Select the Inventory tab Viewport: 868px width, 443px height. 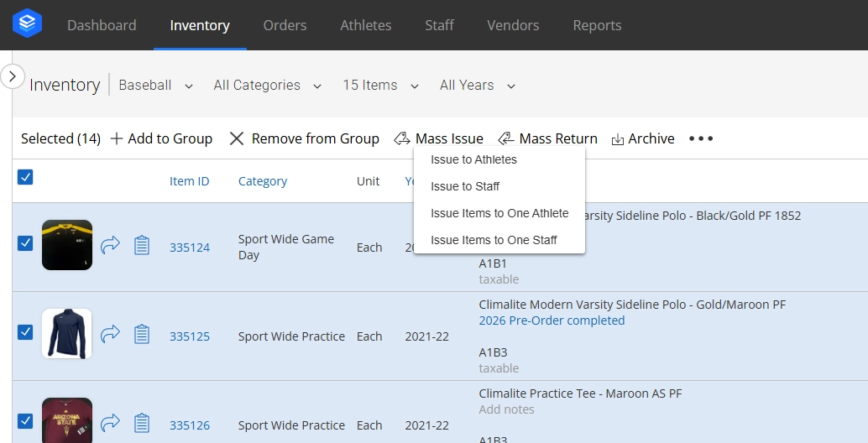tap(199, 25)
